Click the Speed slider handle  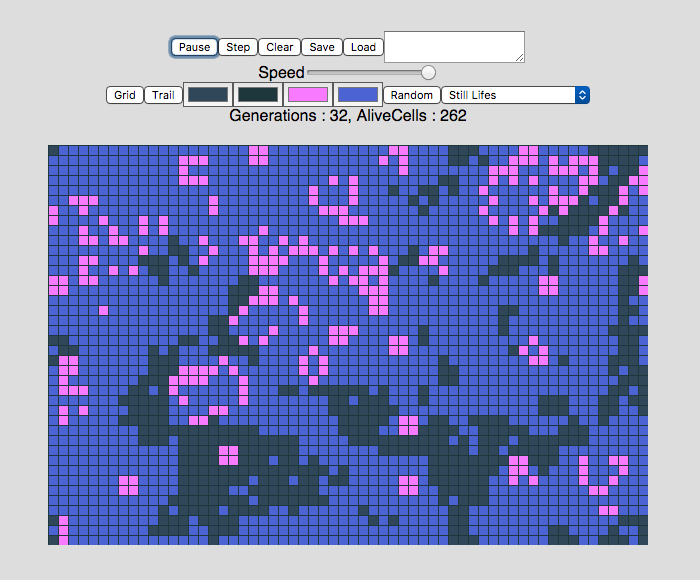click(x=428, y=72)
